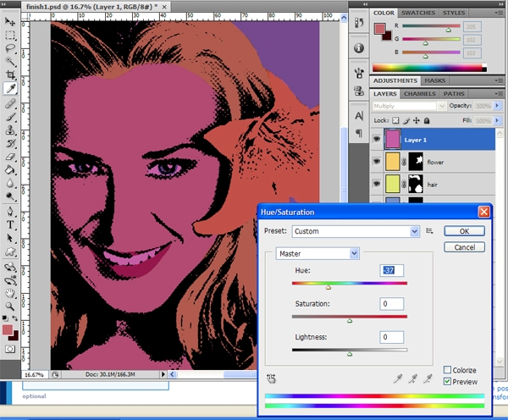The width and height of the screenshot is (508, 420).
Task: Open the Color panel options menu
Action: (499, 13)
